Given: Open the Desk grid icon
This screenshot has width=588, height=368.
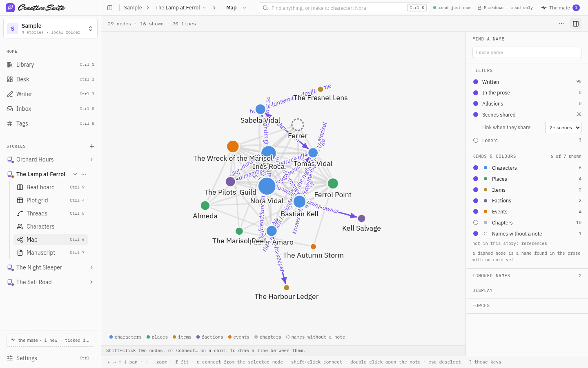Looking at the screenshot, I should click(x=10, y=79).
